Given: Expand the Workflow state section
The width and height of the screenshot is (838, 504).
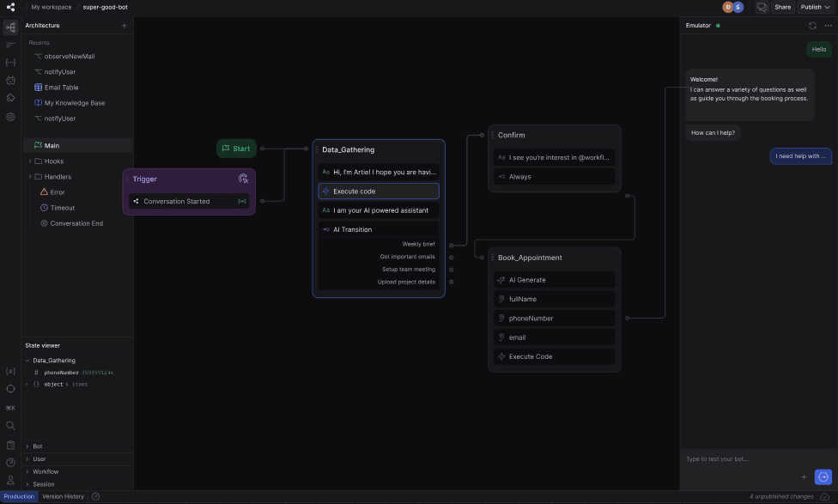Looking at the screenshot, I should (27, 471).
